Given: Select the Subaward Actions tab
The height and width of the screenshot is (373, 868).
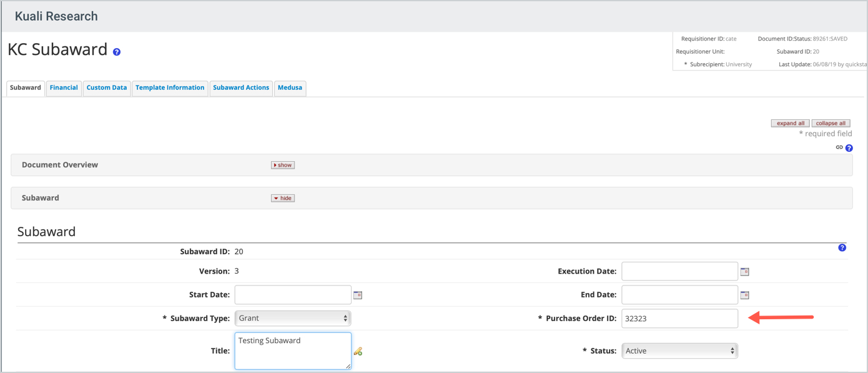Looking at the screenshot, I should pos(241,88).
